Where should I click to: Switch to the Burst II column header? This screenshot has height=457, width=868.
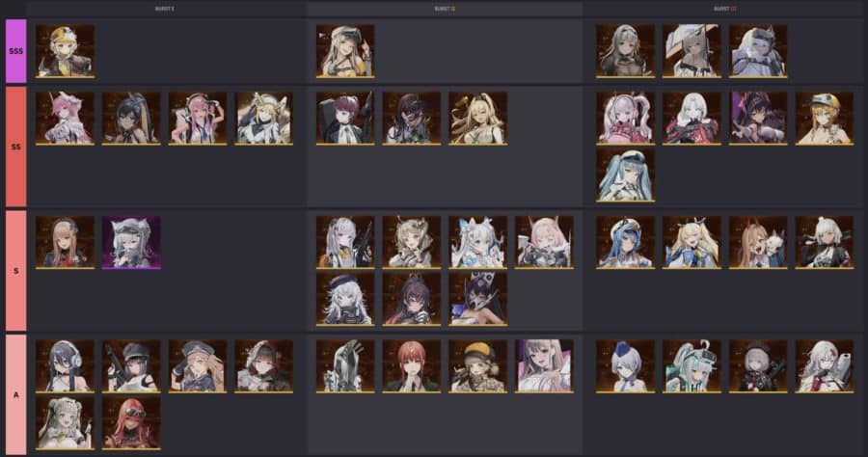click(x=445, y=9)
